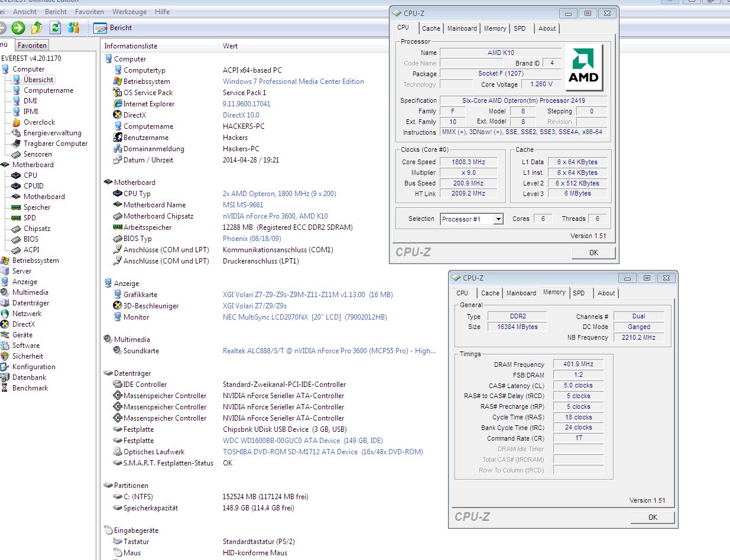Viewport: 730px width, 560px height.
Task: Open the MSI MS-9661 motherboard link
Action: click(x=243, y=205)
